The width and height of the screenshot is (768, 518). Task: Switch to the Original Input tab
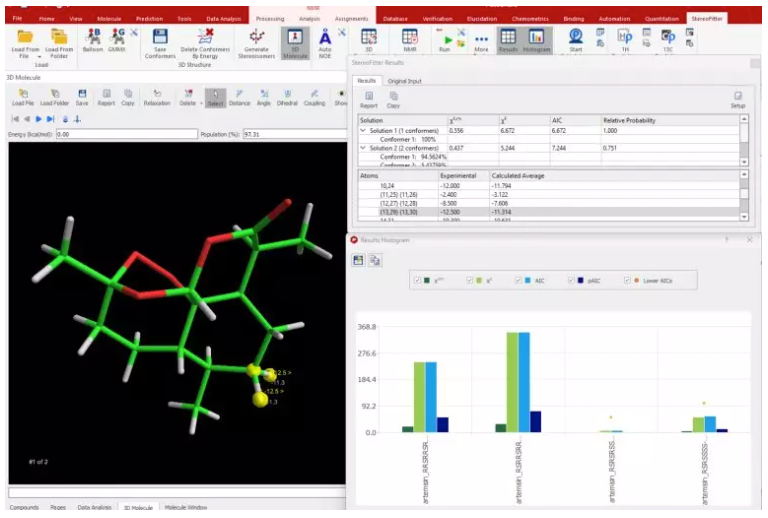[405, 80]
